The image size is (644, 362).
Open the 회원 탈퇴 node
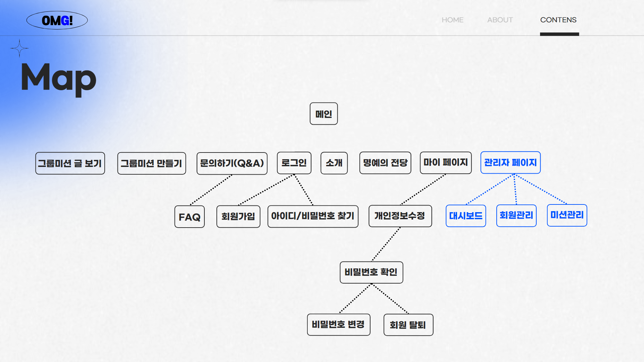pos(408,325)
